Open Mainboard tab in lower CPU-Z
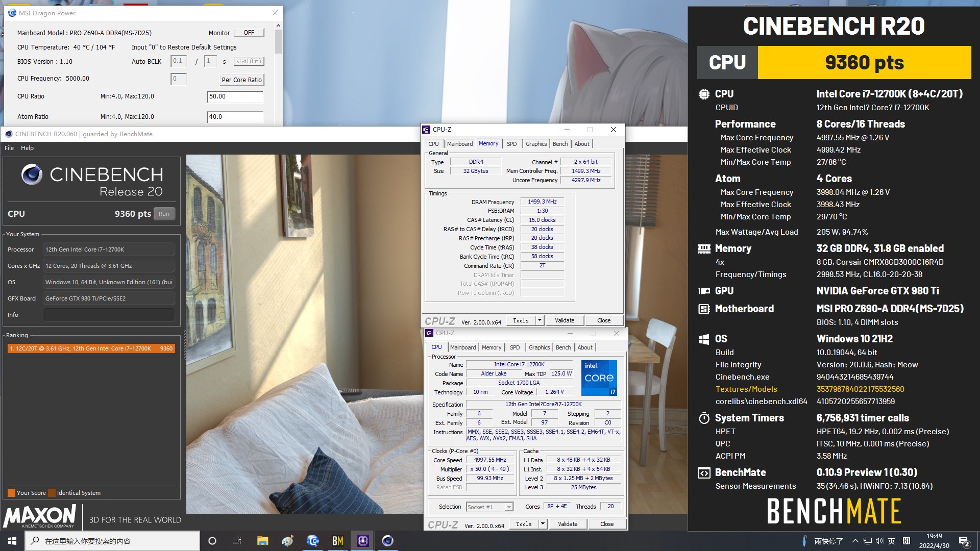Image resolution: width=980 pixels, height=551 pixels. tap(463, 347)
